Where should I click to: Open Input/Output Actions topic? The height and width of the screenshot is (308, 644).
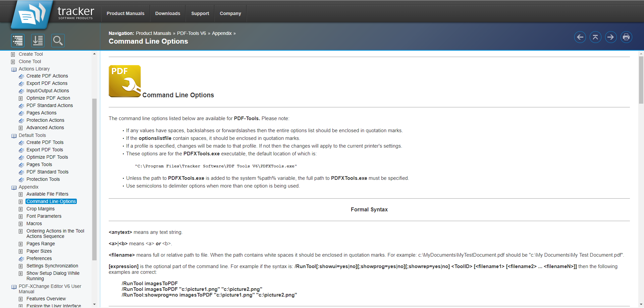tap(48, 91)
